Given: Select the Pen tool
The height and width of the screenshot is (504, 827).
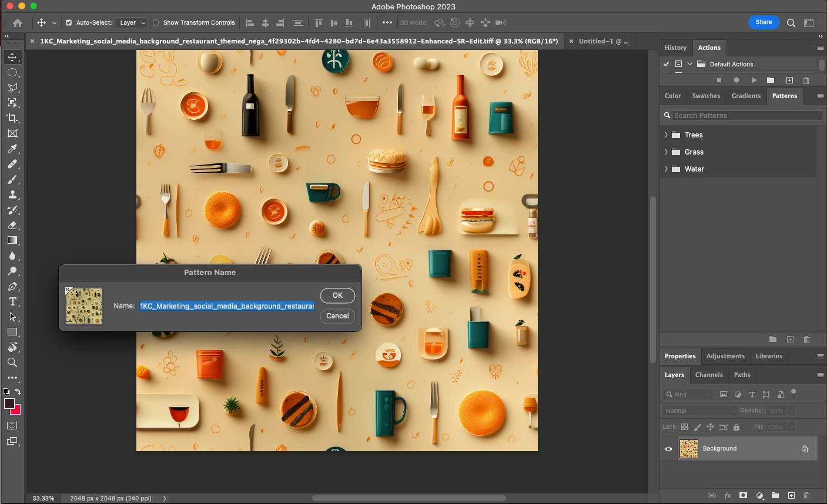Looking at the screenshot, I should 12,286.
